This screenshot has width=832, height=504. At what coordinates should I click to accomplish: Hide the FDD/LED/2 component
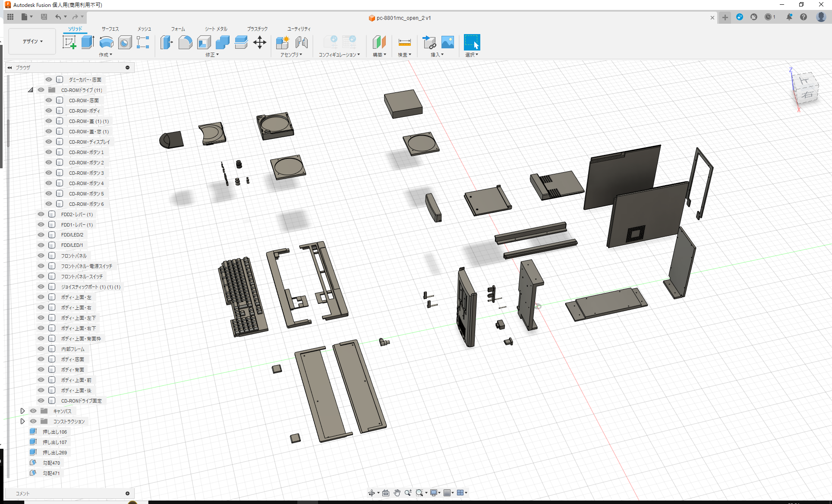coord(41,234)
